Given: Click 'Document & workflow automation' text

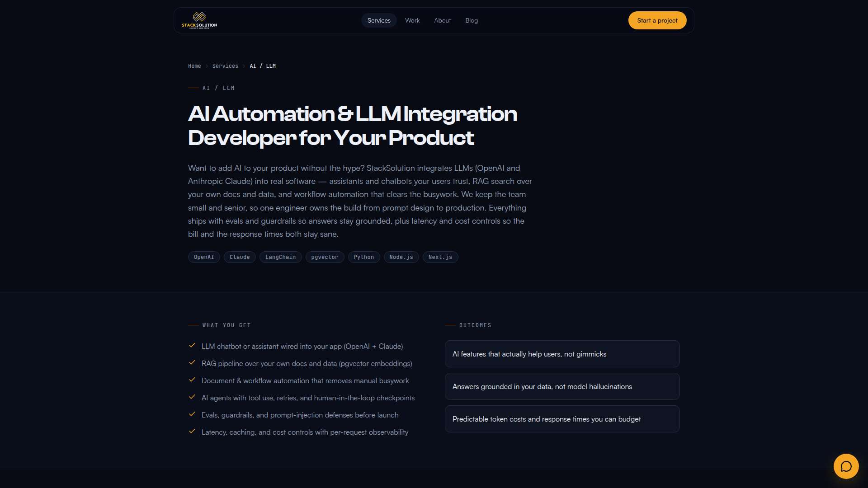Looking at the screenshot, I should 305,381.
